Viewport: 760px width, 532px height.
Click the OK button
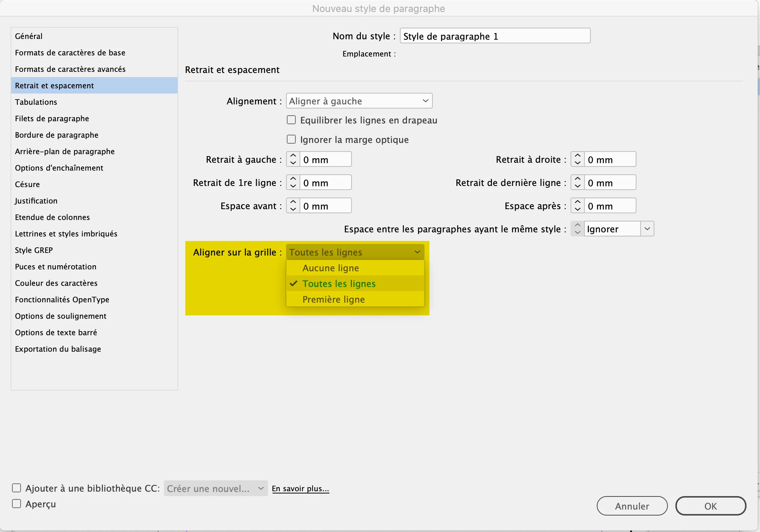point(710,506)
